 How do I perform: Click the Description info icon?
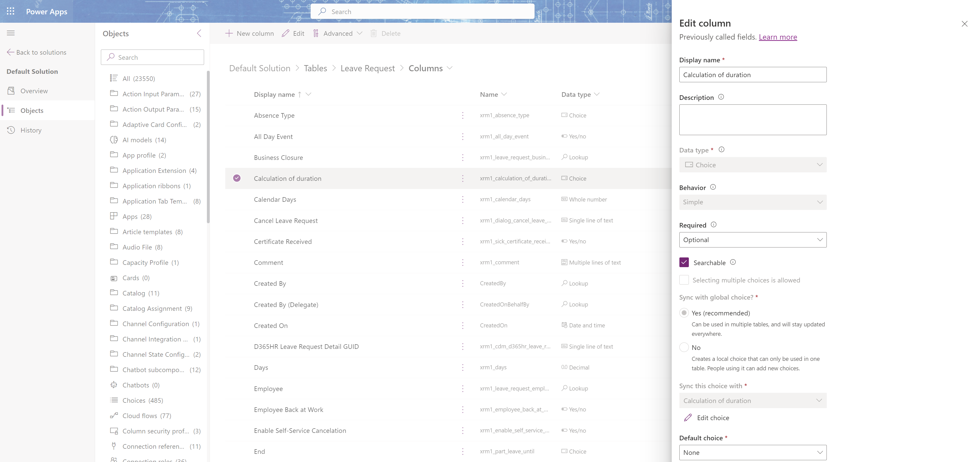(x=721, y=97)
